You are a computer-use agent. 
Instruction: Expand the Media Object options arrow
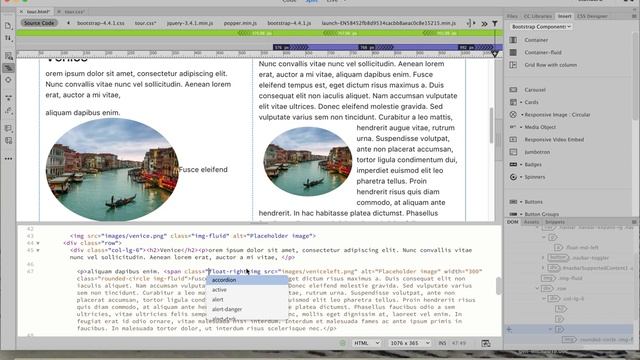click(x=521, y=127)
